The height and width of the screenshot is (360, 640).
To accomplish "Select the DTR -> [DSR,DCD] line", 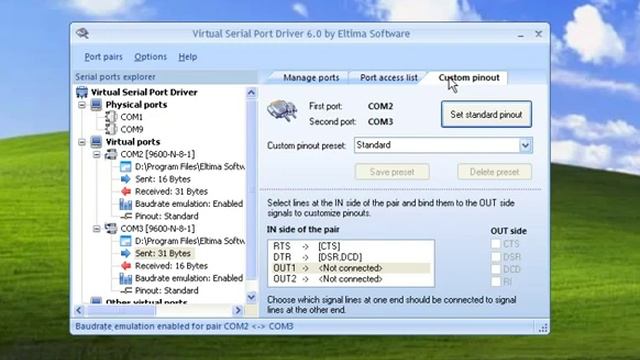I will coord(351,257).
